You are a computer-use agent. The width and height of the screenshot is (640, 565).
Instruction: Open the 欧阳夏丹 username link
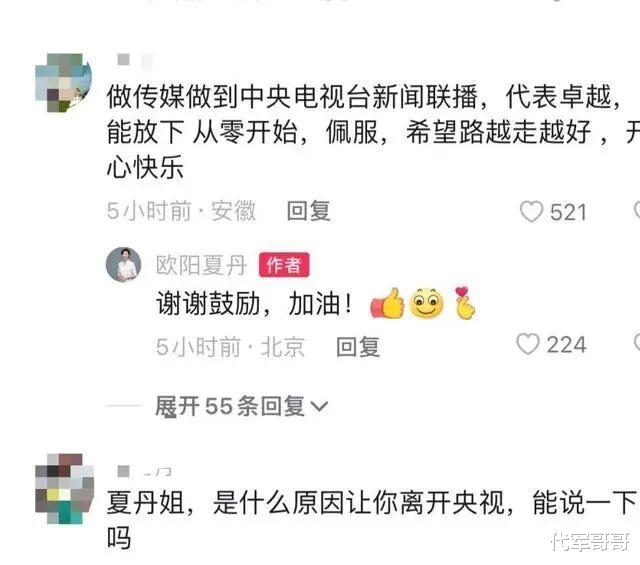pyautogui.click(x=202, y=265)
